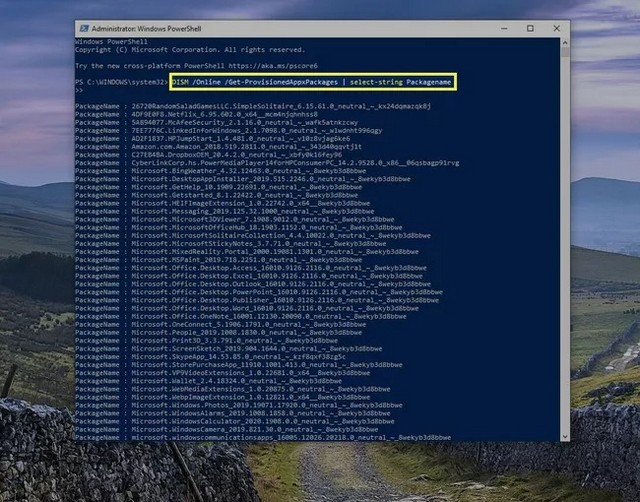The width and height of the screenshot is (640, 502).
Task: Click the PowerShell icon in title bar
Action: click(82, 26)
